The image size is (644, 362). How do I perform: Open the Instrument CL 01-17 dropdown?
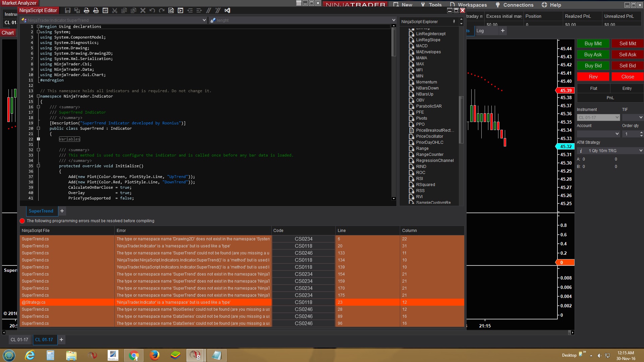click(x=598, y=118)
